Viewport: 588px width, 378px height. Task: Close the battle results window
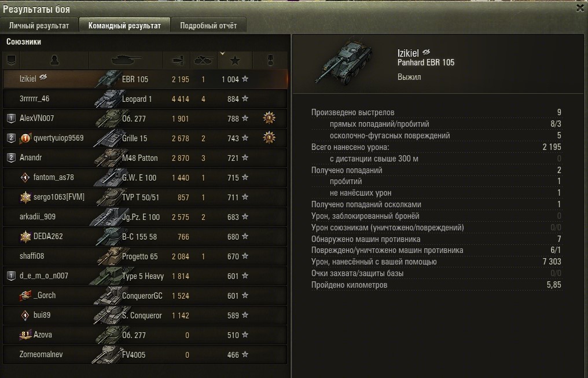click(580, 8)
